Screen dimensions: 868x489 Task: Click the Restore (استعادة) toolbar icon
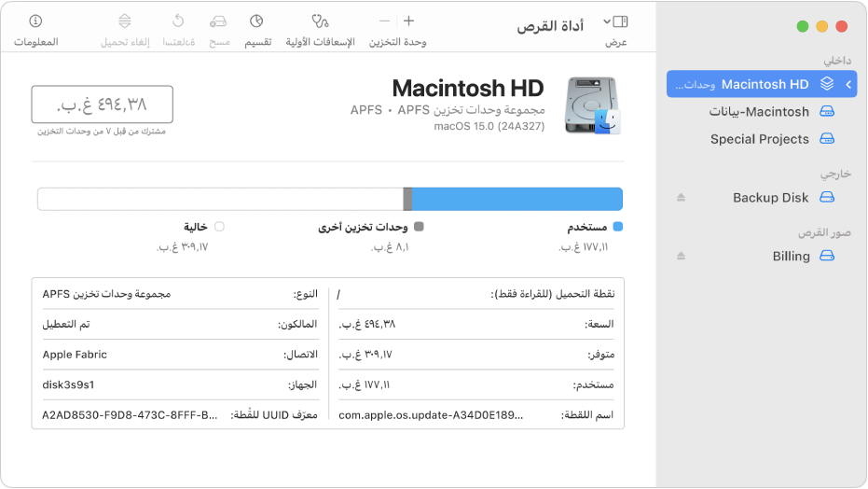178,21
